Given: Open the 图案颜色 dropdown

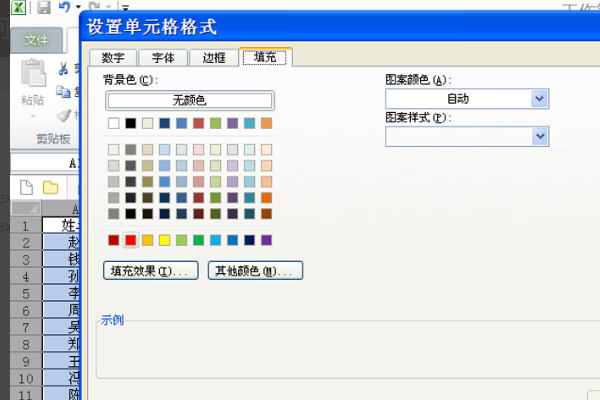Looking at the screenshot, I should (540, 98).
